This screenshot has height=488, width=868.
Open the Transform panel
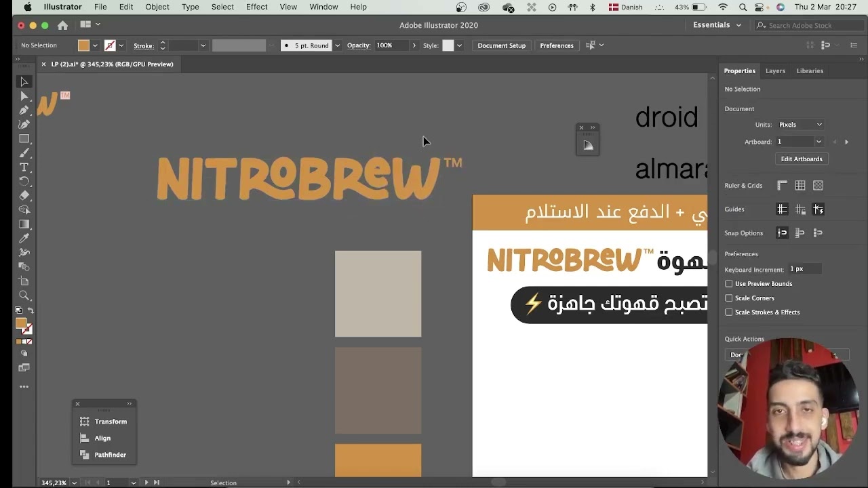(104, 422)
